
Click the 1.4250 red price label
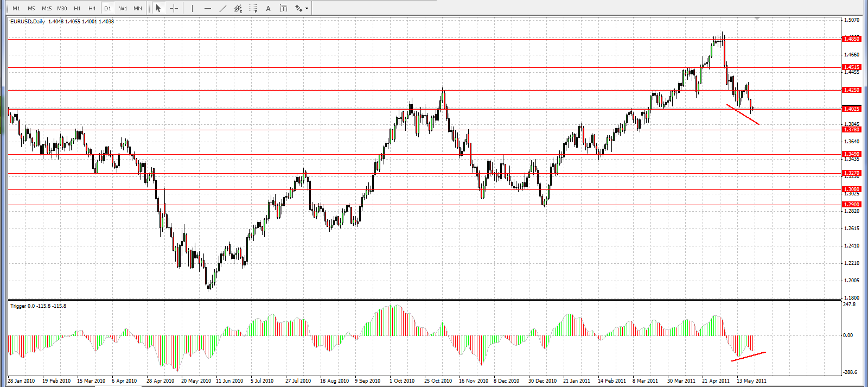[x=851, y=90]
